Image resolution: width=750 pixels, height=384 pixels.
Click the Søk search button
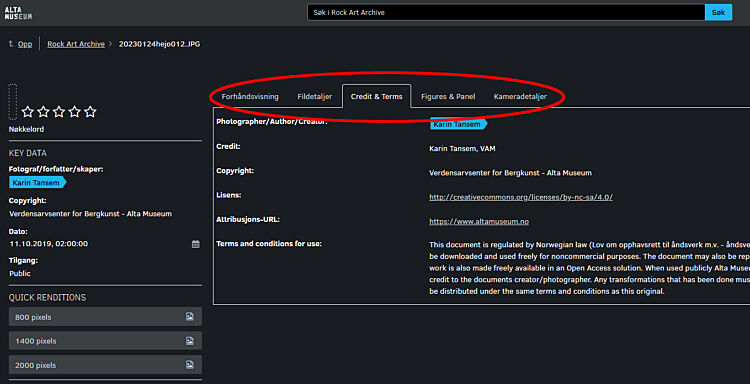718,12
